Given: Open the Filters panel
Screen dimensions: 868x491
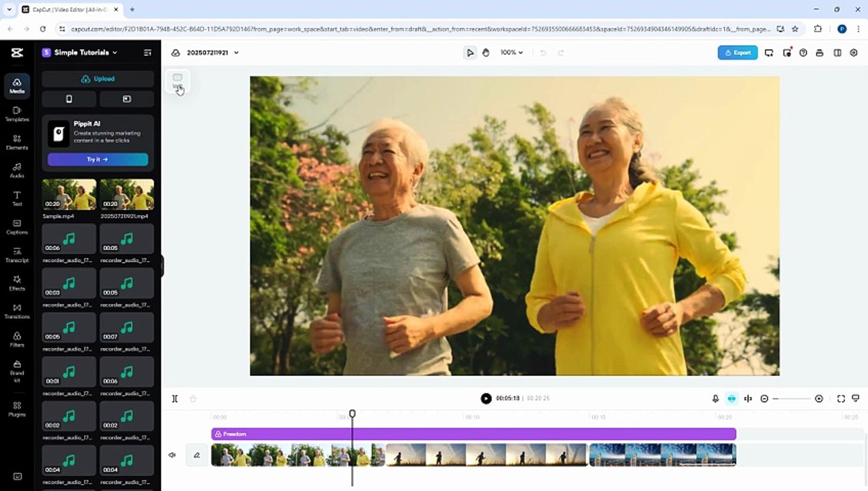Looking at the screenshot, I should click(17, 340).
